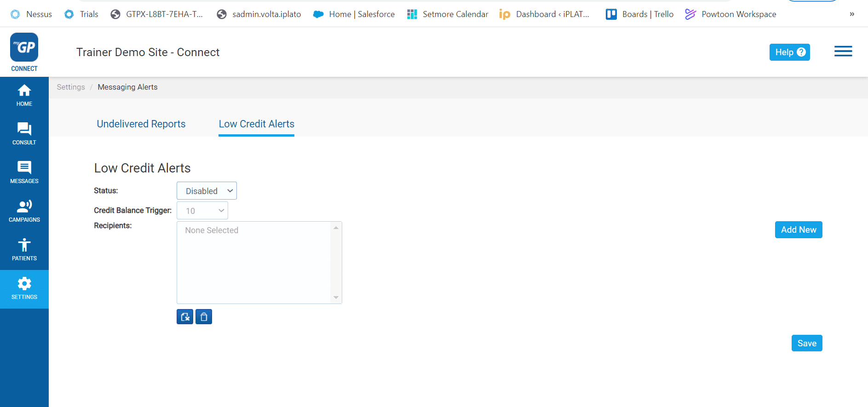Open the Home | Salesforce bookmark

coord(354,14)
